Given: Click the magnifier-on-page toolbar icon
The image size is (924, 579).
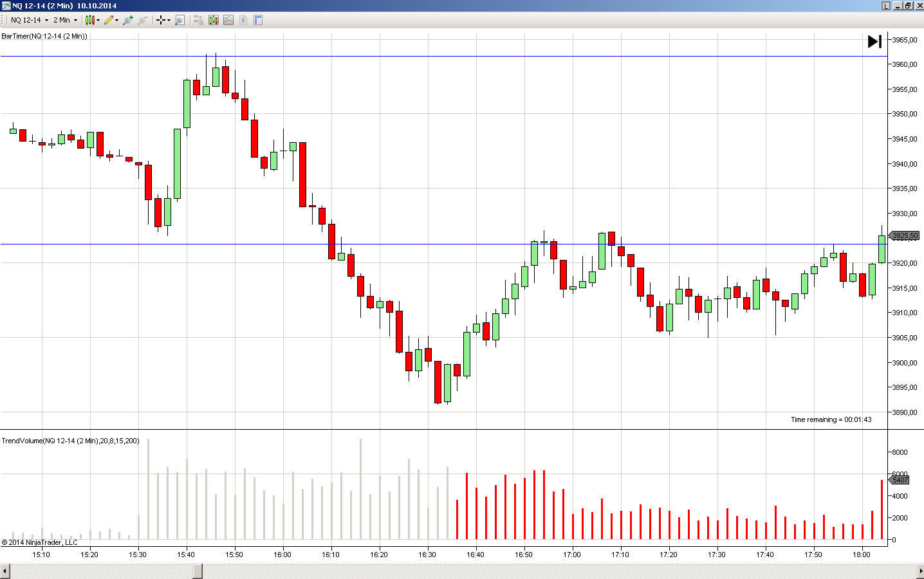Looking at the screenshot, I should [180, 20].
